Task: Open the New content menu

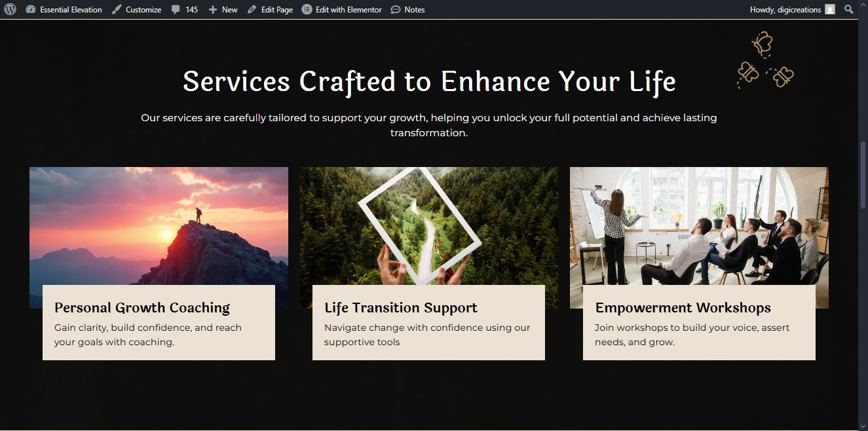Action: pyautogui.click(x=223, y=9)
